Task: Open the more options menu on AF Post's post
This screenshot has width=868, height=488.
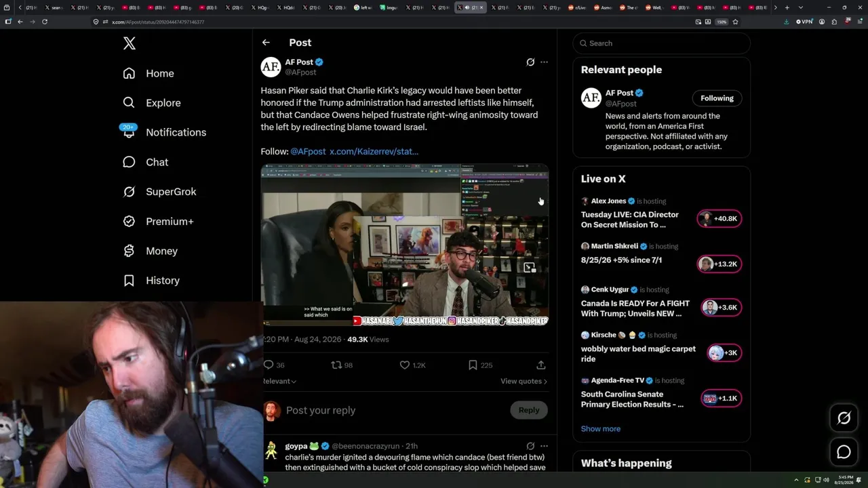Action: point(544,62)
